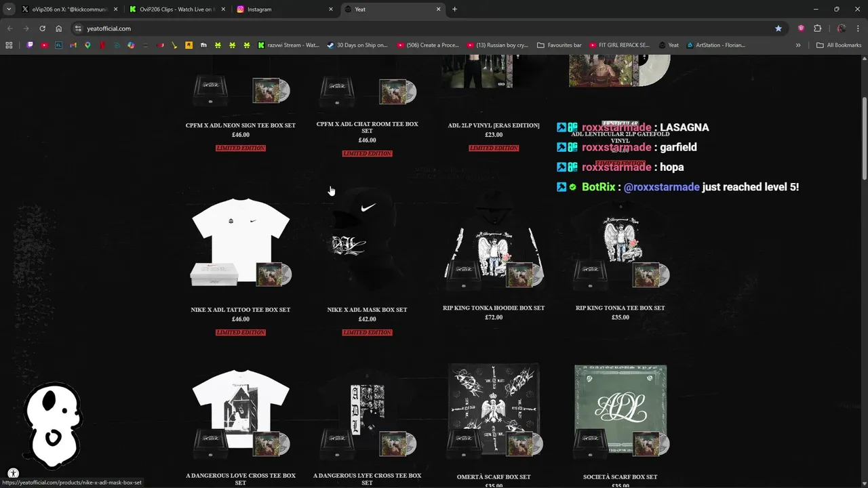868x488 pixels.
Task: Open the uBlock shield extension icon
Action: pyautogui.click(x=801, y=28)
